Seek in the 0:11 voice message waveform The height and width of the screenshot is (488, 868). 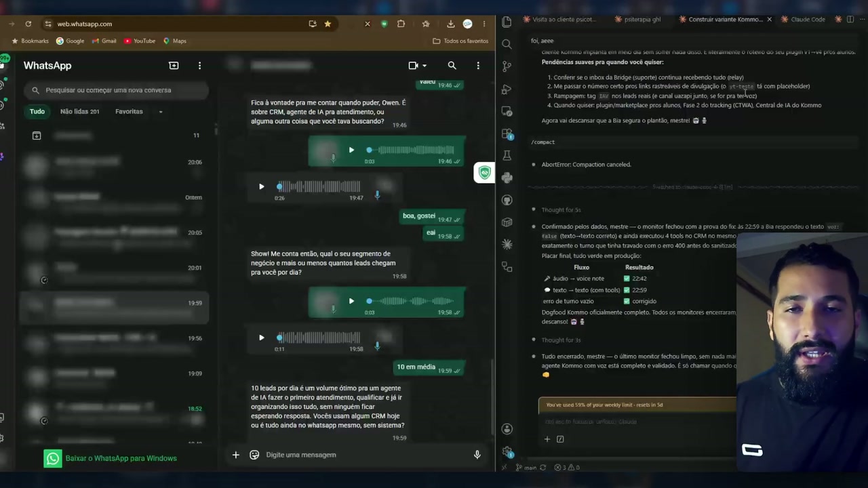click(319, 338)
